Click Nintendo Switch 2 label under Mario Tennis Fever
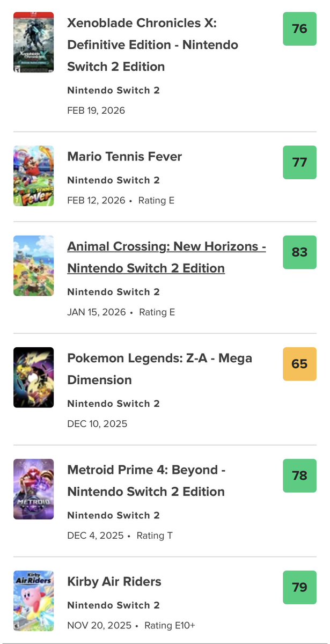The height and width of the screenshot is (644, 330). pyautogui.click(x=114, y=180)
